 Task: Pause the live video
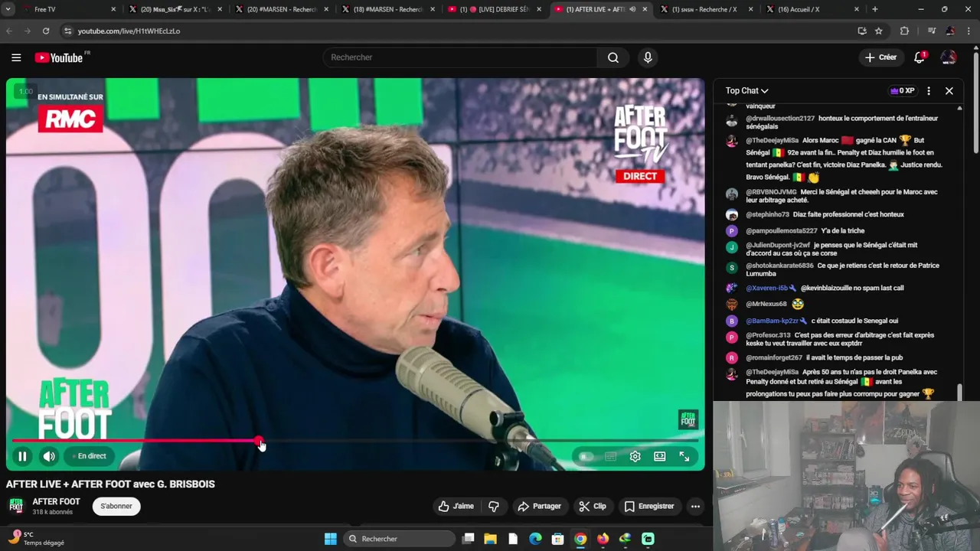click(x=22, y=456)
